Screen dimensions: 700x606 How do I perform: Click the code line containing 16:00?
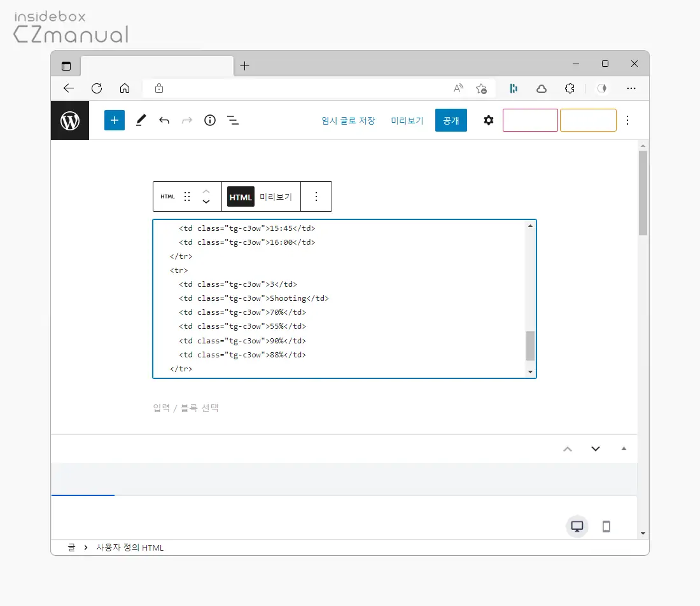pyautogui.click(x=247, y=242)
